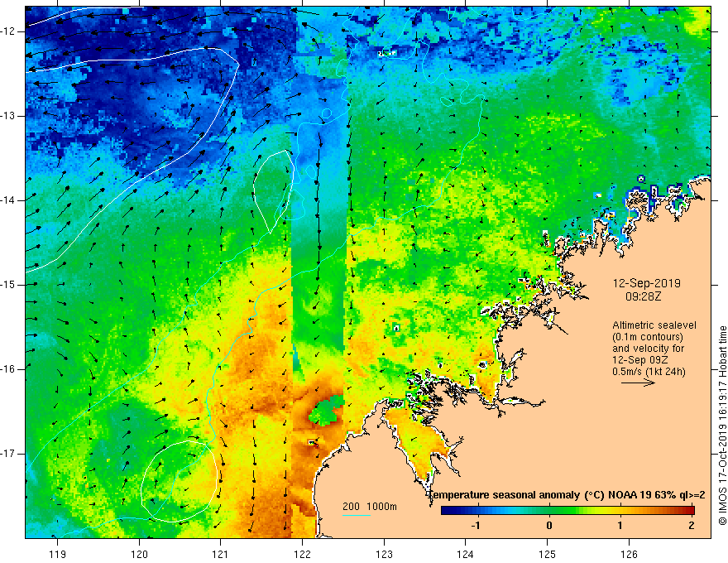Click the color bar label -1

(476, 526)
